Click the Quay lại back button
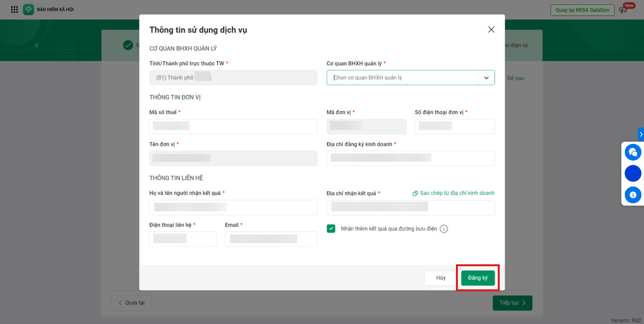 point(131,303)
